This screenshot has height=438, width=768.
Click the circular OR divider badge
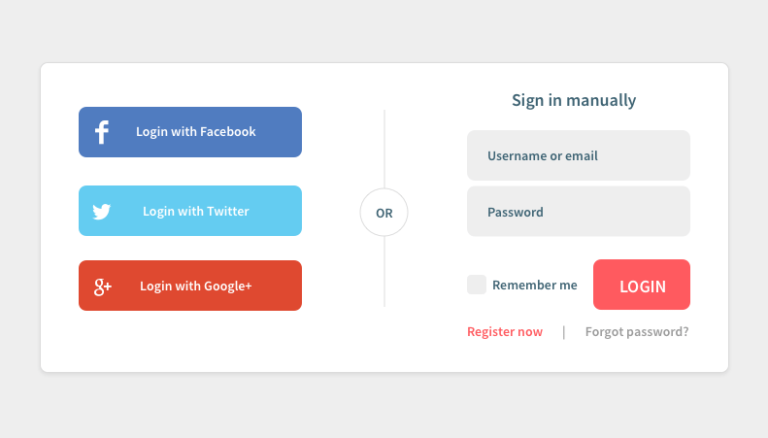pyautogui.click(x=384, y=212)
